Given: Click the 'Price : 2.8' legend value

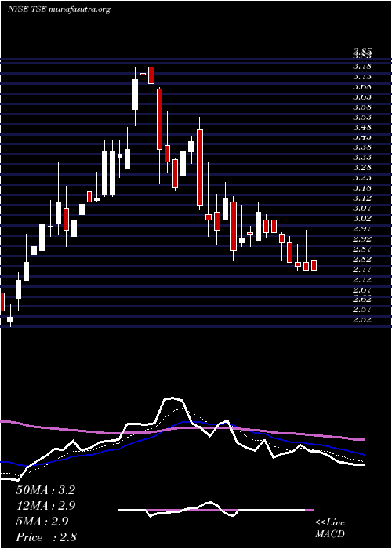Looking at the screenshot, I should (46, 537).
